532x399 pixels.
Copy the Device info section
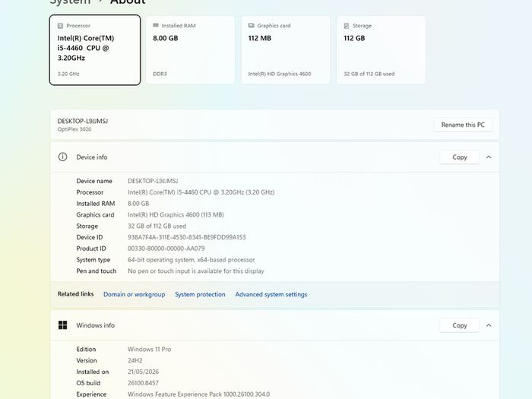(x=459, y=157)
